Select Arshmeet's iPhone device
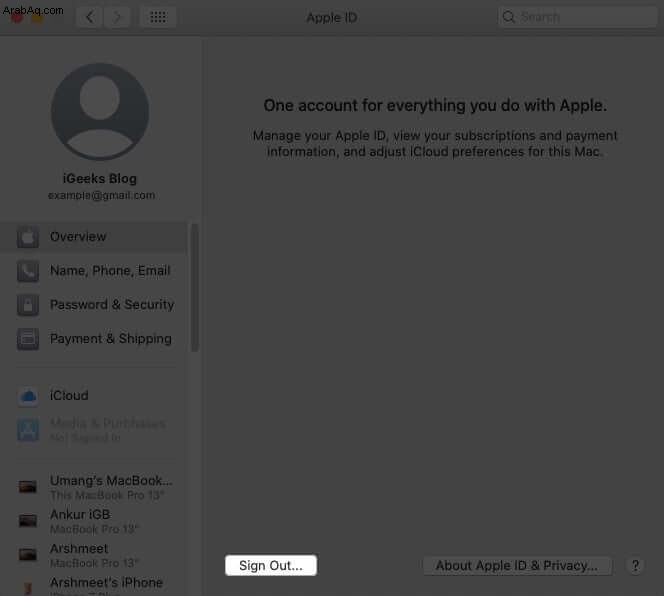 [93, 585]
